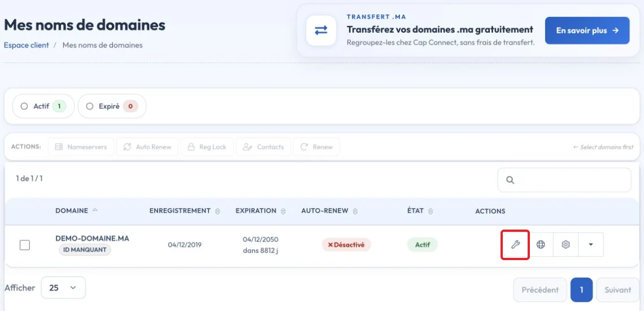Select page 1 in pagination
The width and height of the screenshot is (644, 311).
pyautogui.click(x=581, y=290)
